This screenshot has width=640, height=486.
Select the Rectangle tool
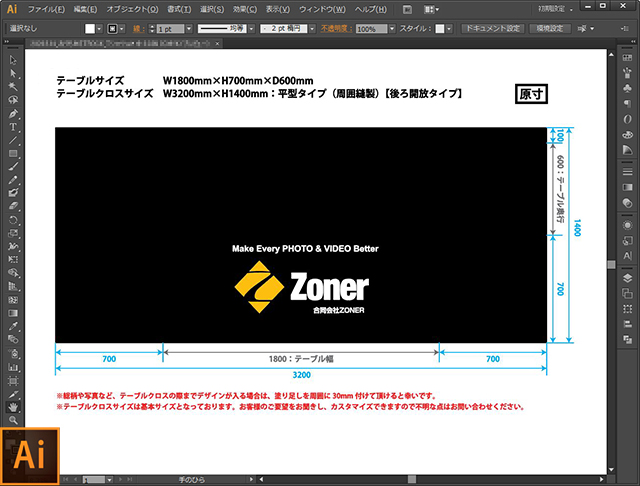click(x=13, y=153)
